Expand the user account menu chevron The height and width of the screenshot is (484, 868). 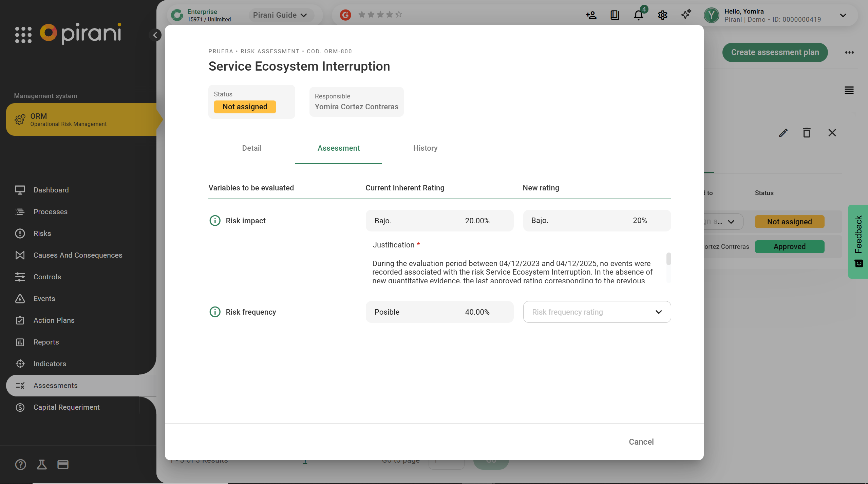click(843, 15)
